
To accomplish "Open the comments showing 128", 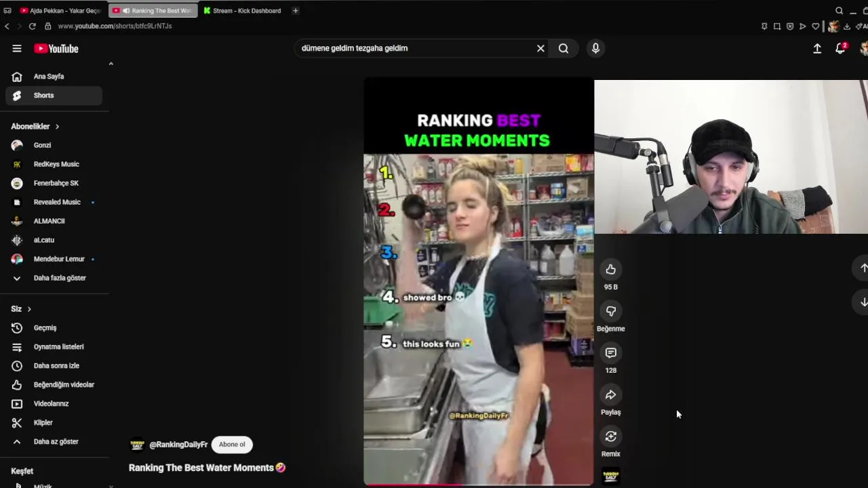I will (x=611, y=353).
